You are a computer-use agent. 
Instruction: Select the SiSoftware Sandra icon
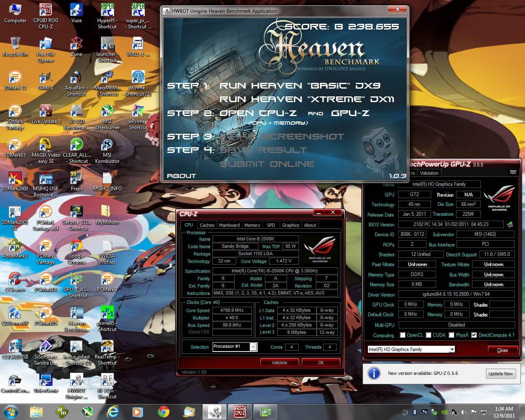tap(46, 353)
